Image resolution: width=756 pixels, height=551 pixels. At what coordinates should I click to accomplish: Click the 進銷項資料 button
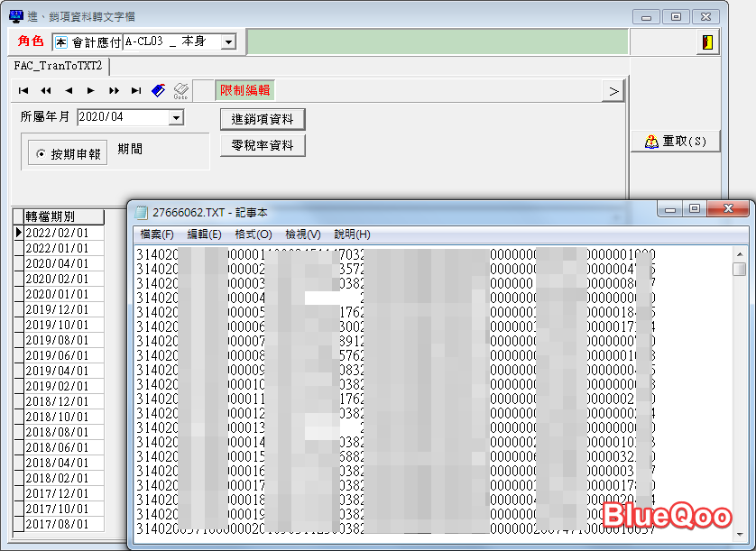coord(263,119)
